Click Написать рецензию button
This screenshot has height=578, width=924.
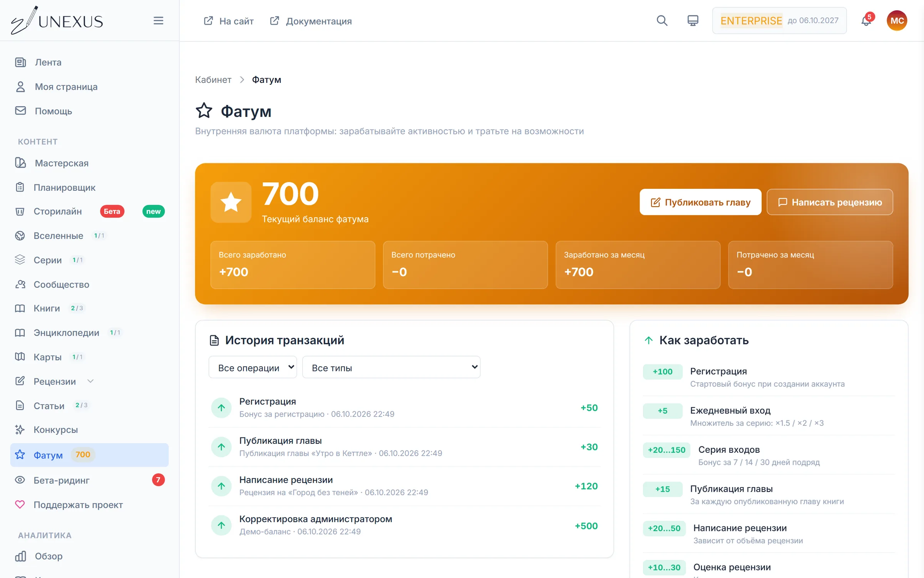830,202
